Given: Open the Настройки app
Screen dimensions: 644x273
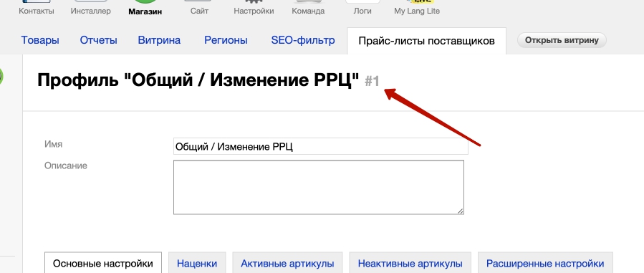Looking at the screenshot, I should (254, 8).
